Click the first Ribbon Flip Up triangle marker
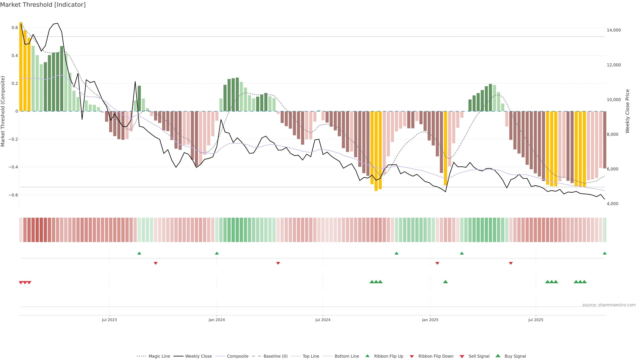The image size is (644, 362). (139, 253)
